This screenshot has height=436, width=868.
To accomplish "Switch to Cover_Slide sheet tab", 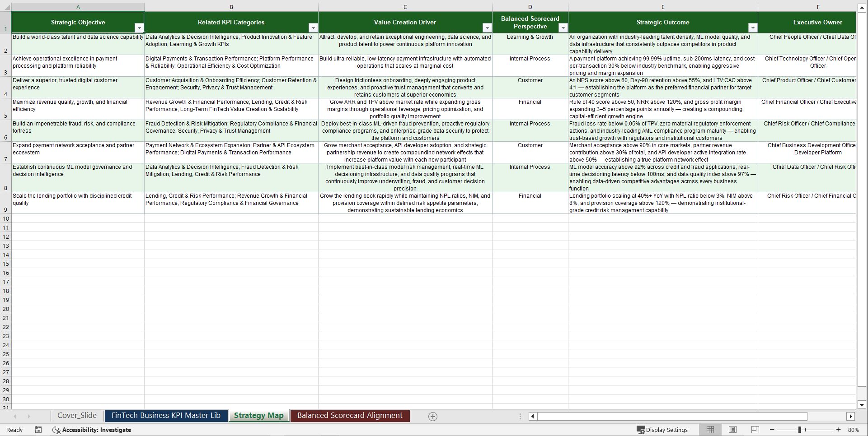I will point(77,416).
